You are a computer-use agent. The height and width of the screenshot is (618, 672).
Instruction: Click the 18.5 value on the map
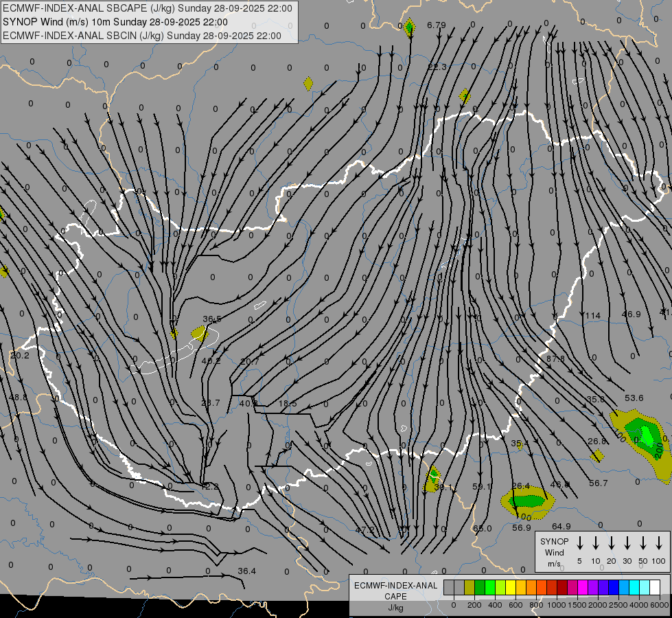point(288,404)
